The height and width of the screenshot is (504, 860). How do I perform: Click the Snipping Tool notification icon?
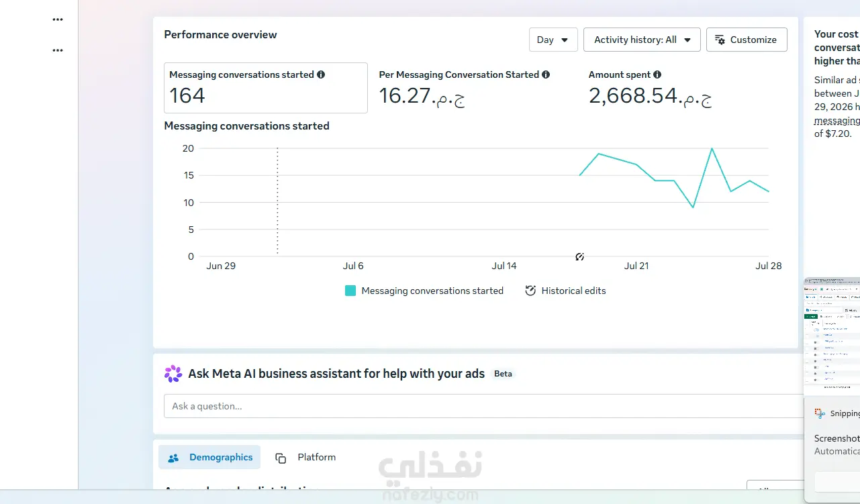(819, 413)
